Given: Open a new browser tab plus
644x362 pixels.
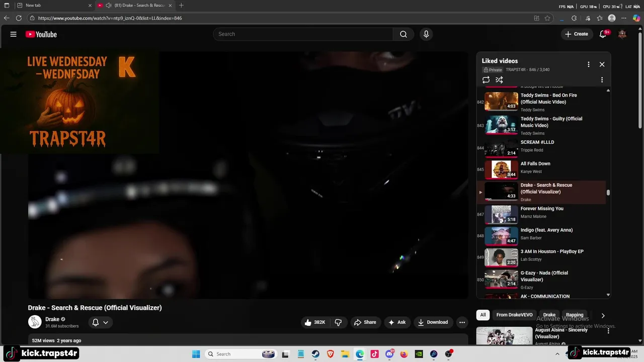Looking at the screenshot, I should [181, 6].
